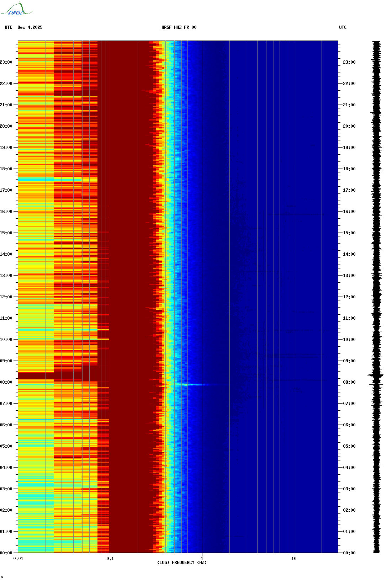
Task: Click the bright cyan event streak near 08:00
Action: coord(190,384)
